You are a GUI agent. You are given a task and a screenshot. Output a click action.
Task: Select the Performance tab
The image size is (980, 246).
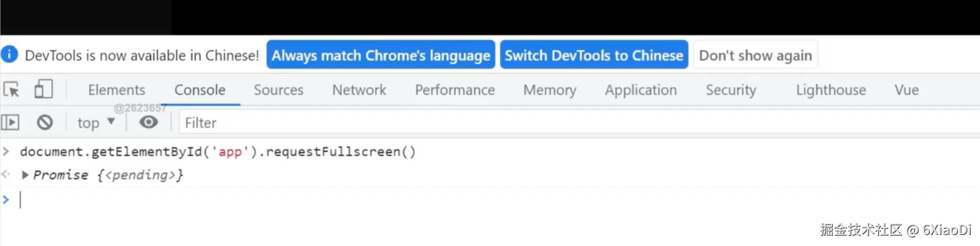tap(455, 90)
